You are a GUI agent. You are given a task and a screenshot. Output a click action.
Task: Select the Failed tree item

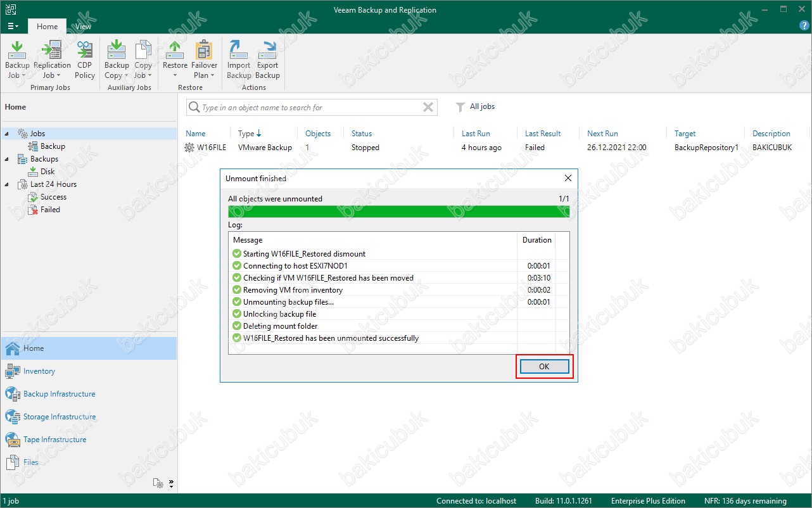pyautogui.click(x=50, y=210)
